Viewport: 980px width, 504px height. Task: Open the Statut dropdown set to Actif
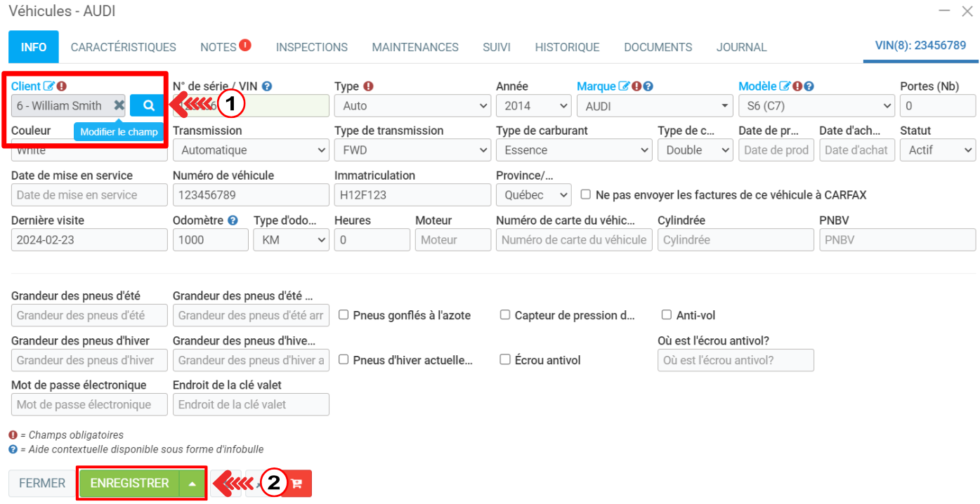[938, 150]
